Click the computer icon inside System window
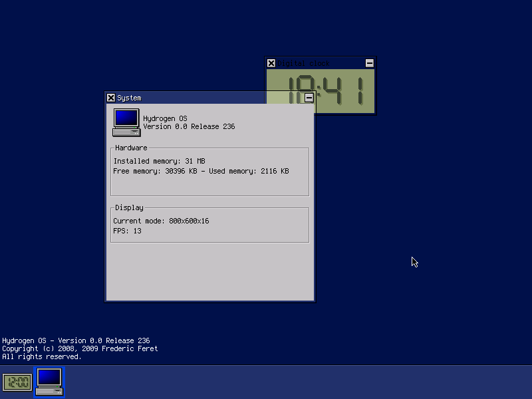This screenshot has width=532, height=399. 126,122
